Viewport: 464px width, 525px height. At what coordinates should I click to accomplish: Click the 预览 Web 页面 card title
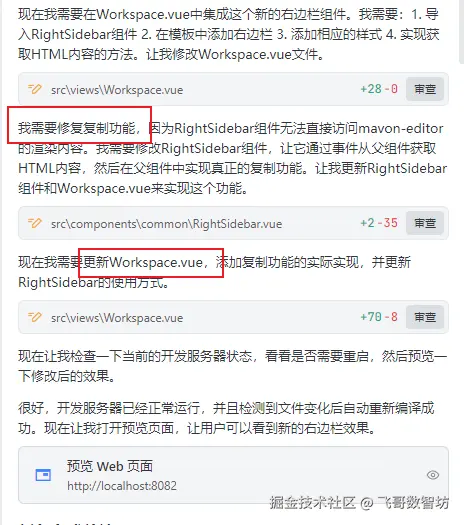(110, 466)
